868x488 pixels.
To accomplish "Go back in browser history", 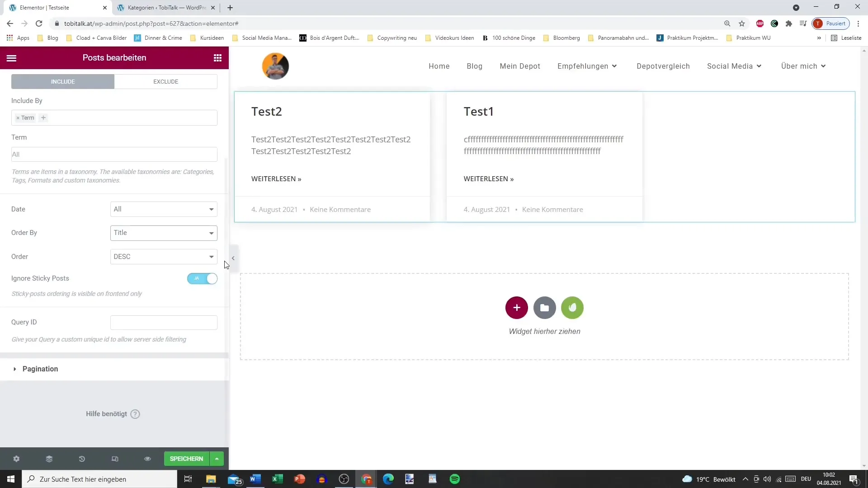I will pyautogui.click(x=10, y=23).
